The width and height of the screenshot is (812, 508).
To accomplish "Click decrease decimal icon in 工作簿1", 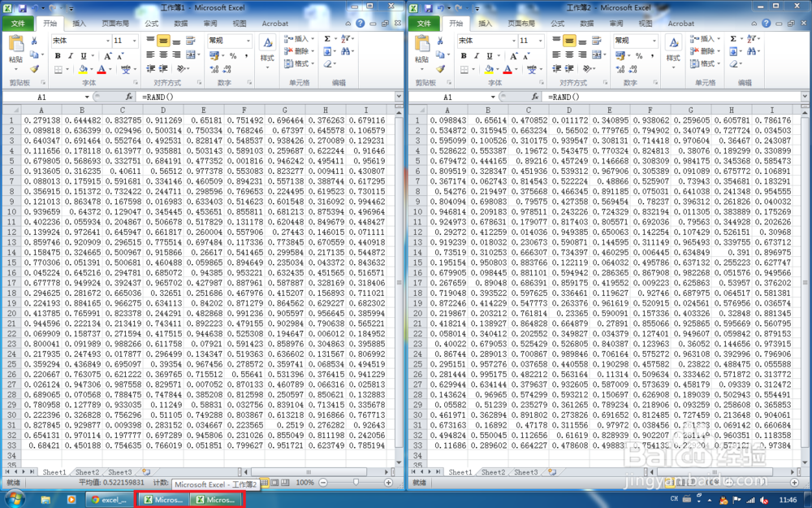I will 227,69.
